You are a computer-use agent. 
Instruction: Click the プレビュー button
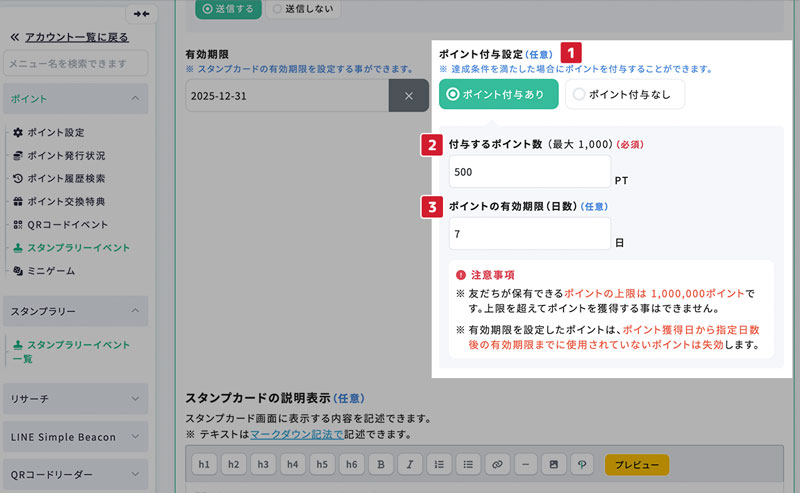pos(636,465)
